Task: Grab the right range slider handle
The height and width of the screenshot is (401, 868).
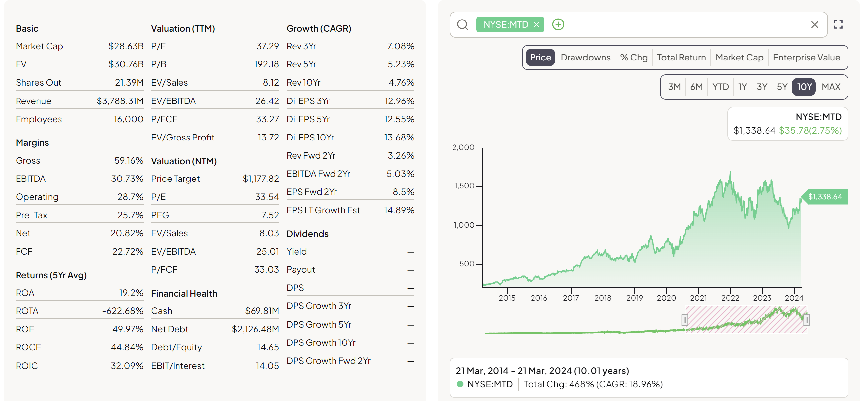Action: (x=806, y=319)
